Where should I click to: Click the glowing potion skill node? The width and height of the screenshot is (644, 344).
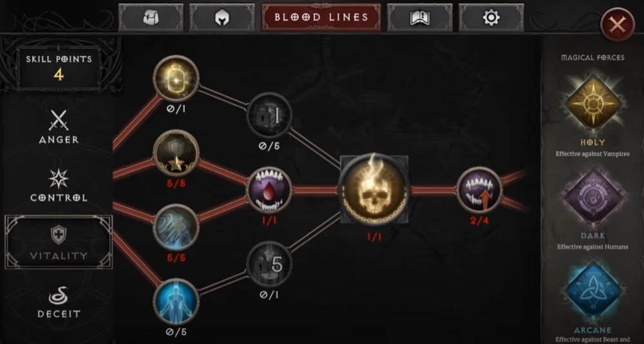[x=176, y=78]
